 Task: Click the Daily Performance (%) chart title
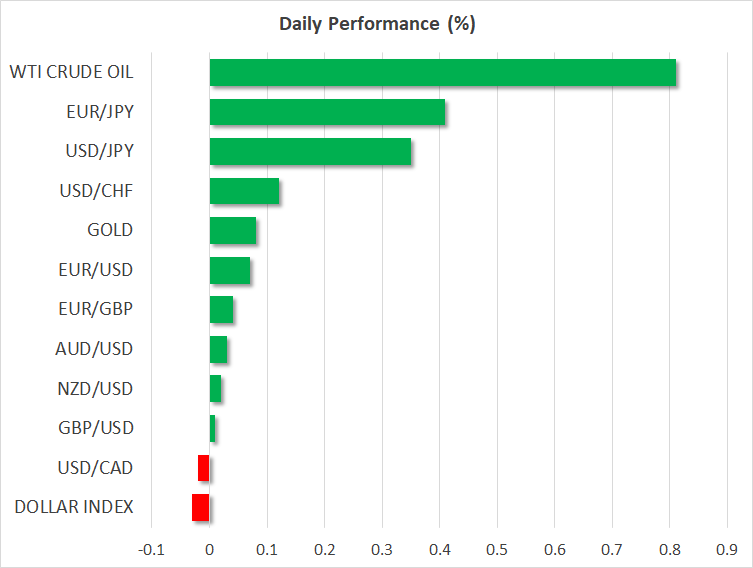click(377, 24)
